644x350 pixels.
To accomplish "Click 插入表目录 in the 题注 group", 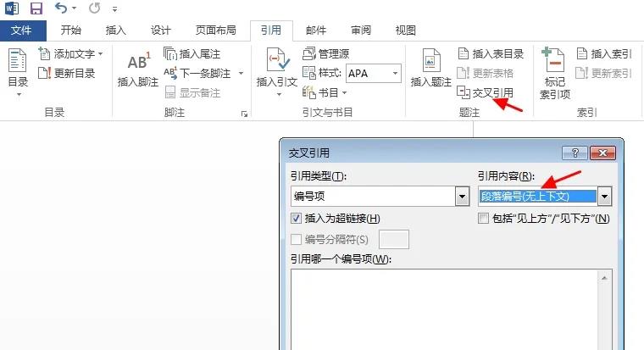I will (x=491, y=54).
